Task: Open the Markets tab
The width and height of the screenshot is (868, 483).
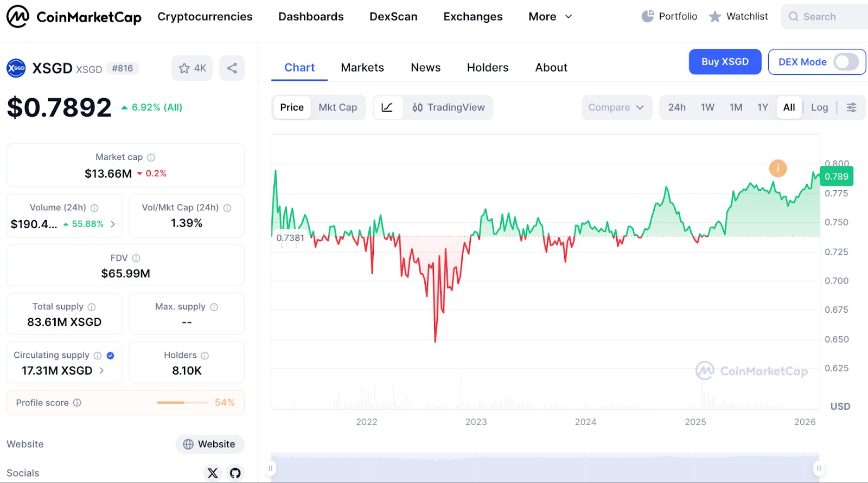Action: click(x=362, y=68)
